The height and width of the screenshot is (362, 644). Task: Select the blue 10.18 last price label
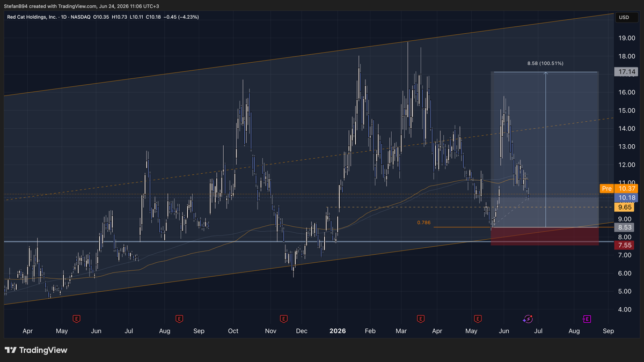point(626,198)
